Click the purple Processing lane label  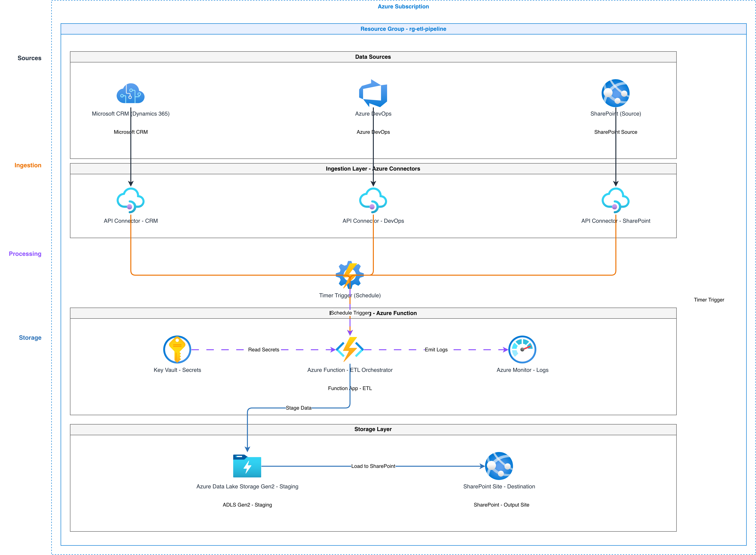[x=25, y=254]
